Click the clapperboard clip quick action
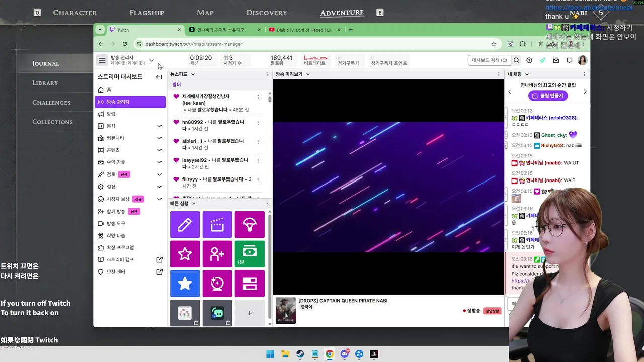 (x=217, y=225)
